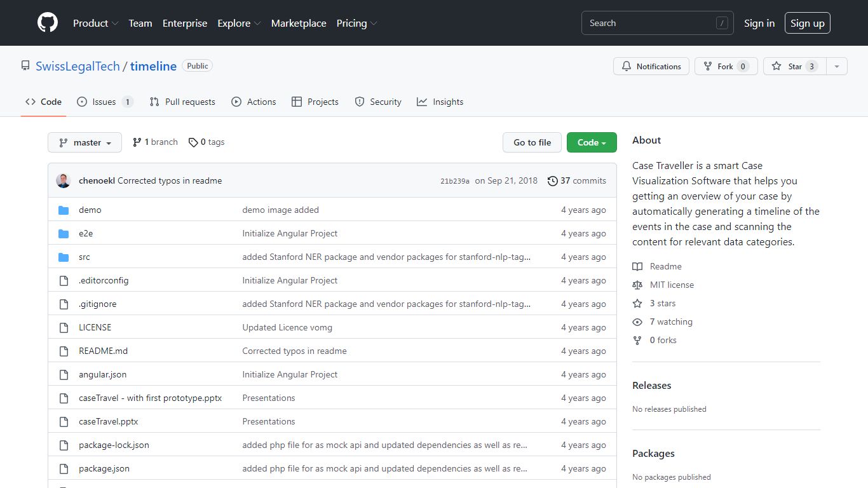The height and width of the screenshot is (488, 868).
Task: Go to Marketplace in the top navigation
Action: click(x=299, y=23)
